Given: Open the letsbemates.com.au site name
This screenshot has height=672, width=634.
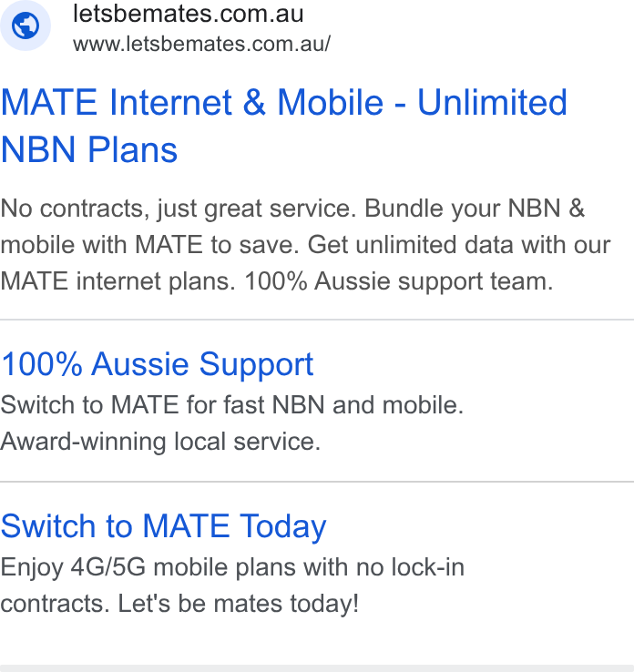Looking at the screenshot, I should click(x=189, y=14).
